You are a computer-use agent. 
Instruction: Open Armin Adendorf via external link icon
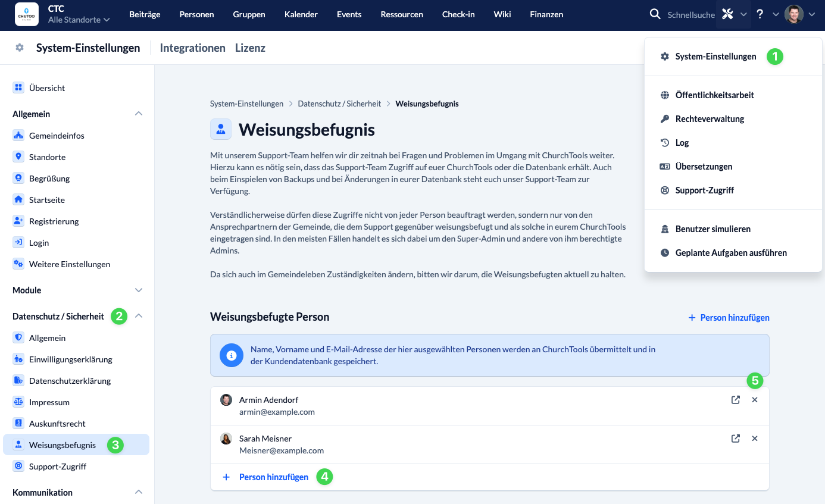tap(735, 399)
